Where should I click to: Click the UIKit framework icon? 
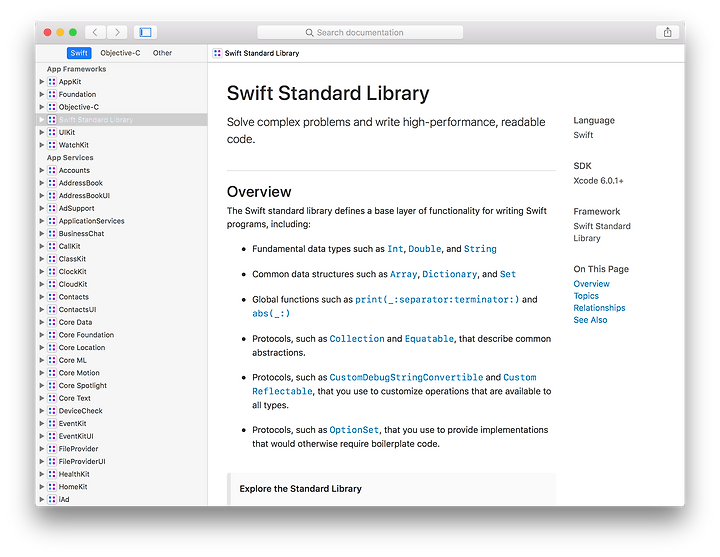[x=52, y=132]
